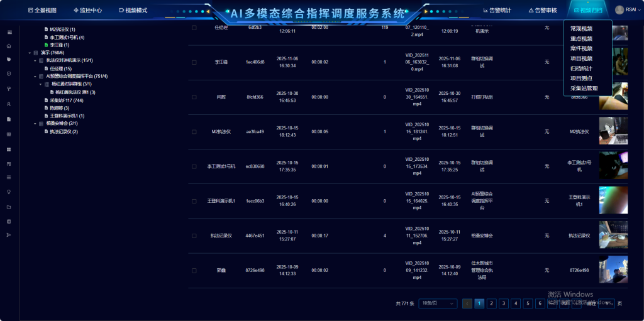
Task: Click the location pin icon in sidebar
Action: pos(9,192)
